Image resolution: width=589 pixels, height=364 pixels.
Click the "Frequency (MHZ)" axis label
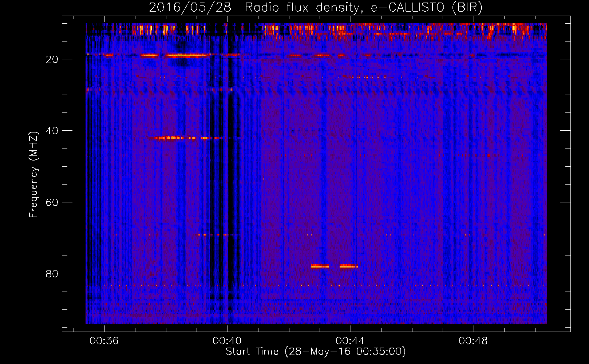[33, 175]
